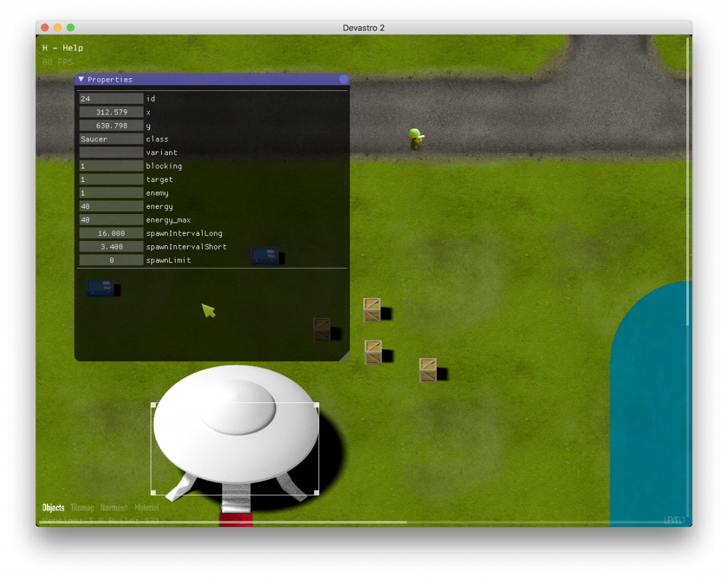Viewport: 728px width, 578px height.
Task: Edit the target field value
Action: coord(111,179)
